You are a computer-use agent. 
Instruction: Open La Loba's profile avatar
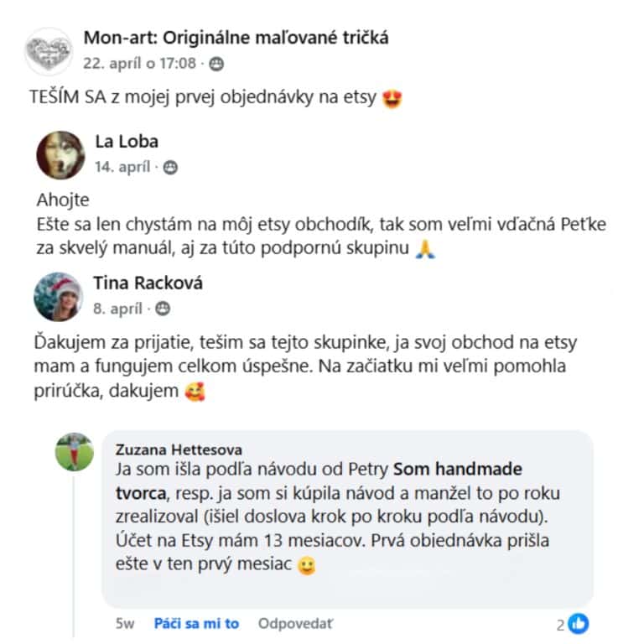pos(60,155)
